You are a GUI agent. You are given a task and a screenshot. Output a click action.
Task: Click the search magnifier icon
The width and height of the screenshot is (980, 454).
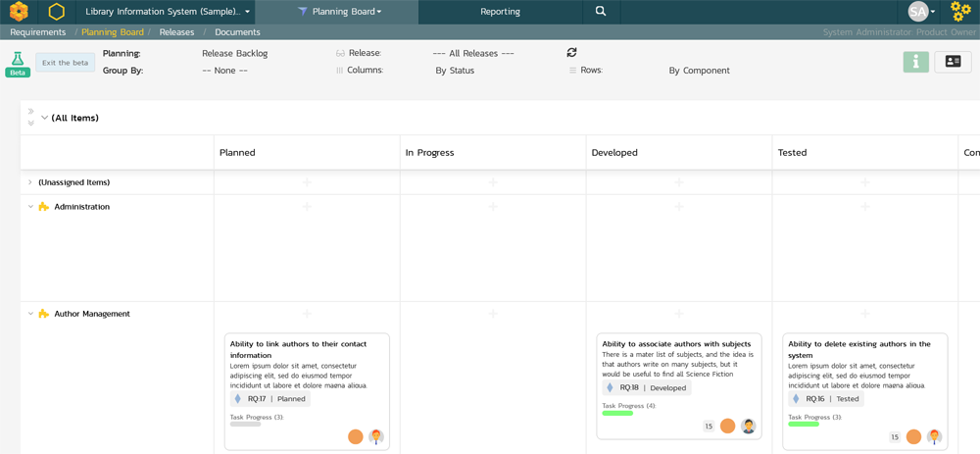point(601,12)
